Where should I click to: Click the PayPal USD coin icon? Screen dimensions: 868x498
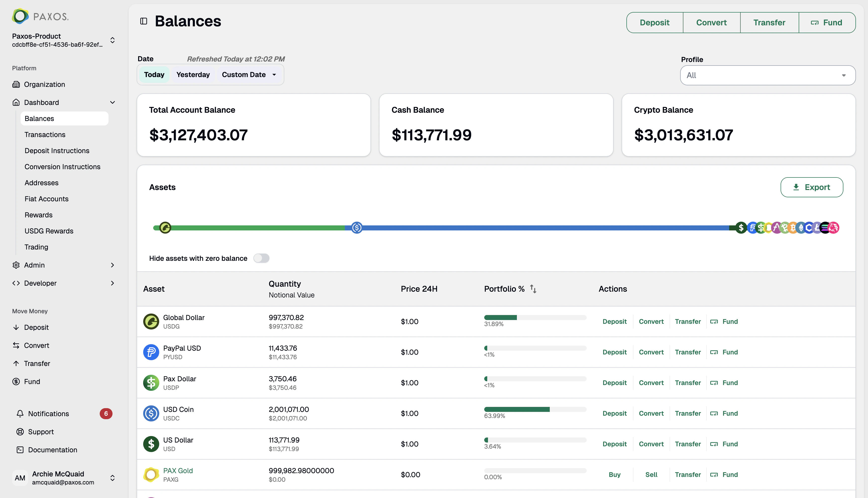(151, 352)
